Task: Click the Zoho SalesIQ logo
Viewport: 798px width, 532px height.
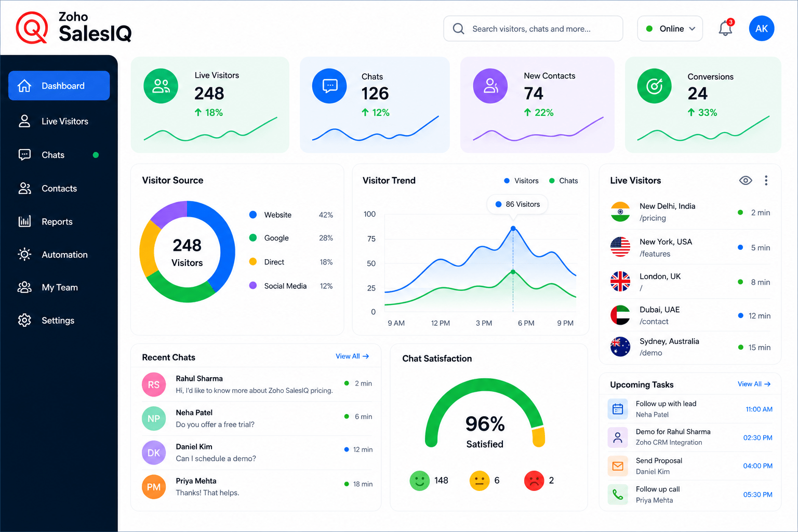Action: tap(74, 28)
